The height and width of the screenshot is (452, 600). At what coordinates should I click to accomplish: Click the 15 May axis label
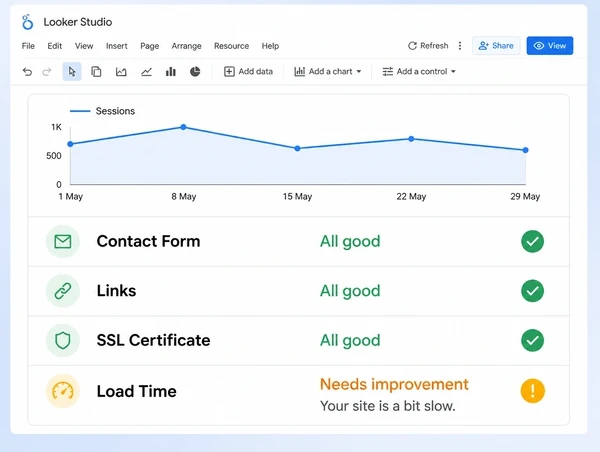tap(297, 197)
